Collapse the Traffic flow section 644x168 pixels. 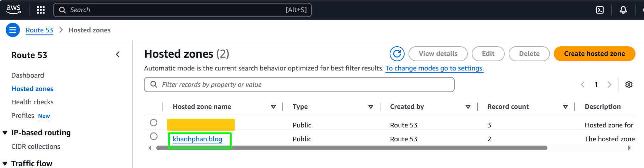click(x=5, y=163)
